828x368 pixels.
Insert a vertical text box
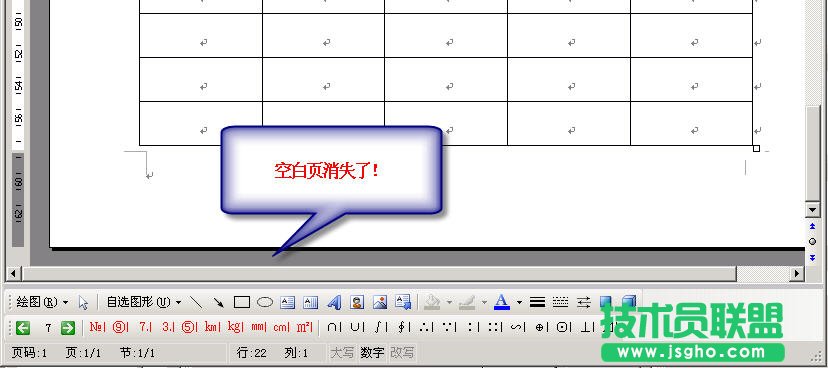click(x=310, y=303)
